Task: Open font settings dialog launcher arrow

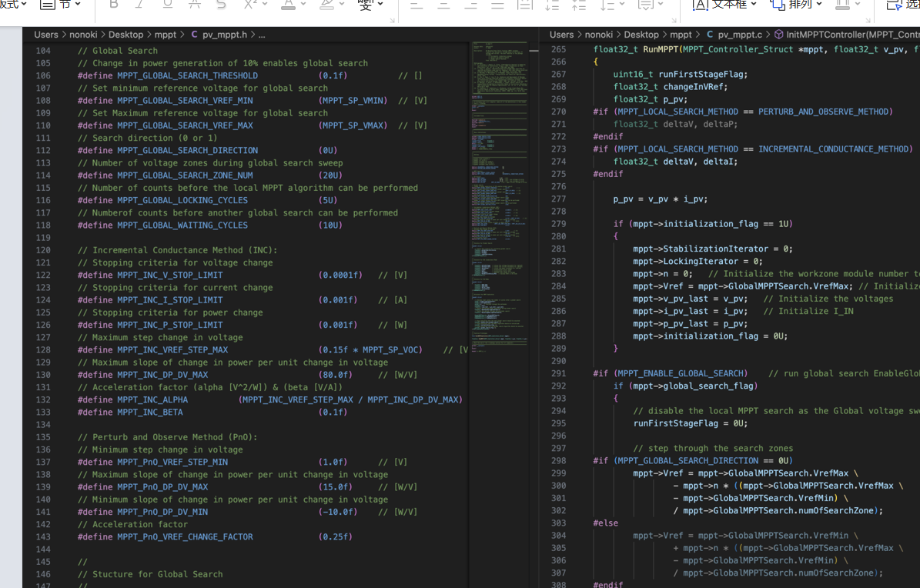Action: tap(393, 20)
